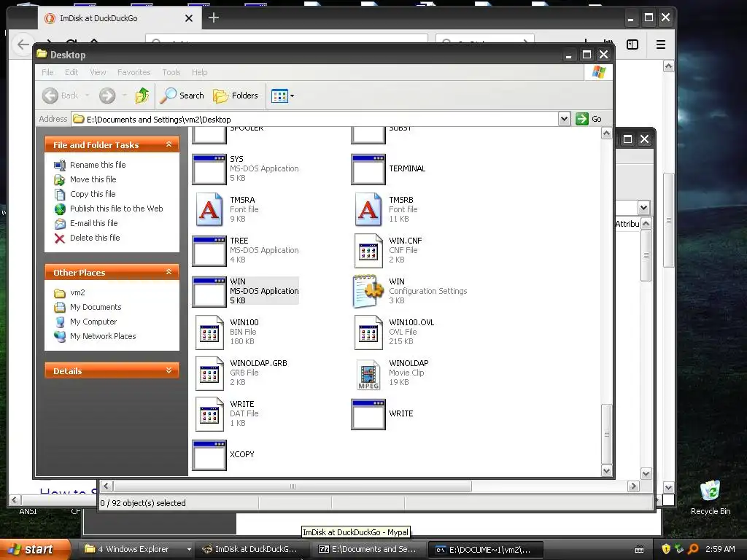Open the browser hamburger menu
Screen dimensions: 747x560
pos(661,44)
